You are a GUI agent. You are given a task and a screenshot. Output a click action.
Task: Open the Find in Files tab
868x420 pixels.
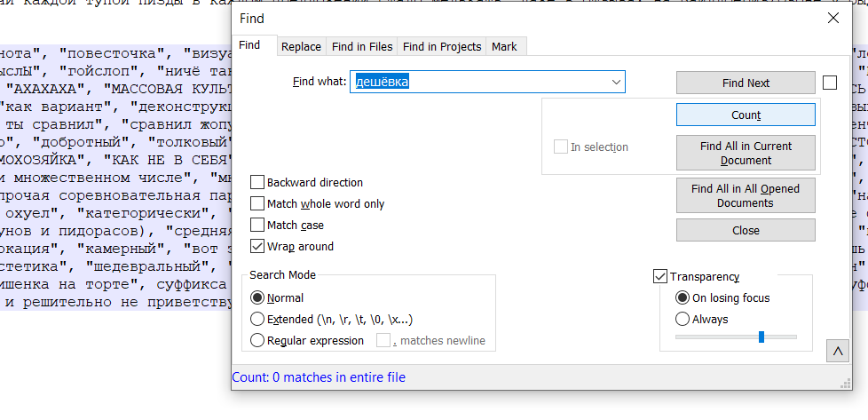(x=362, y=47)
